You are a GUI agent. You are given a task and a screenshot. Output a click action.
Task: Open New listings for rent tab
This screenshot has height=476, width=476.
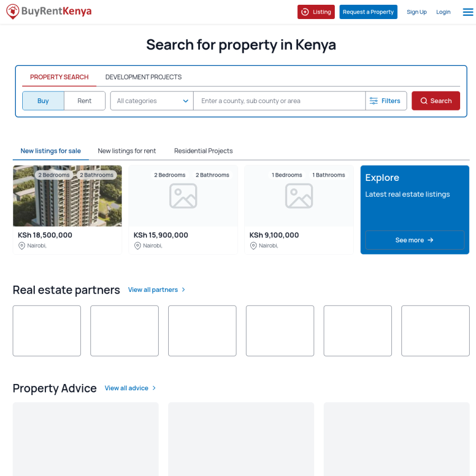(126, 151)
